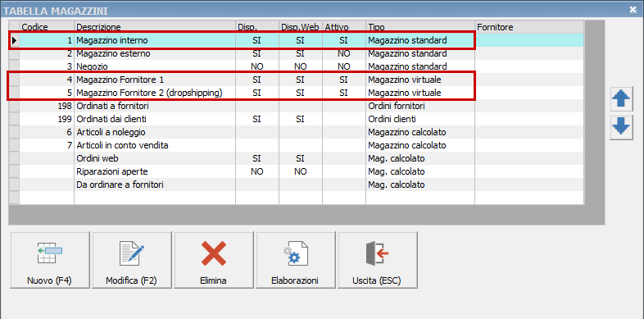Click the Disp.Web column header
The width and height of the screenshot is (644, 319).
[x=301, y=27]
